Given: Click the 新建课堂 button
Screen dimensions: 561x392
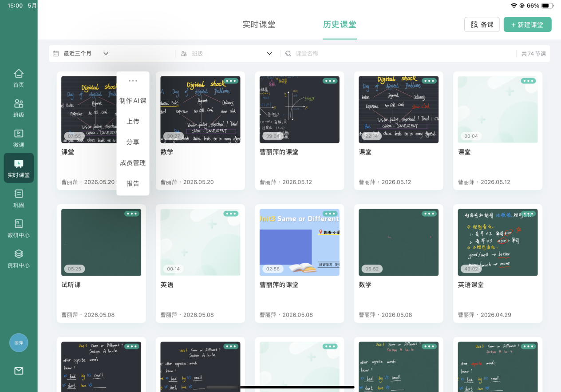Looking at the screenshot, I should (527, 24).
